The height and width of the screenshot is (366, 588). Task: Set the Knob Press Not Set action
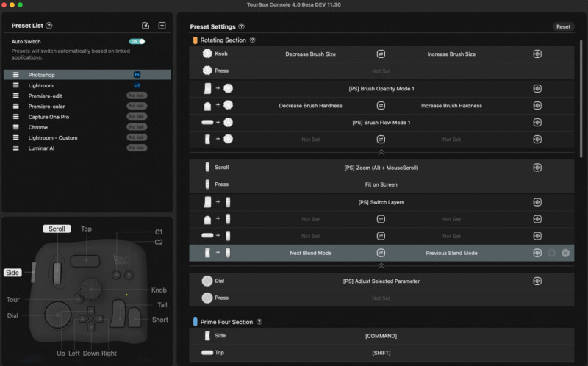tap(381, 71)
